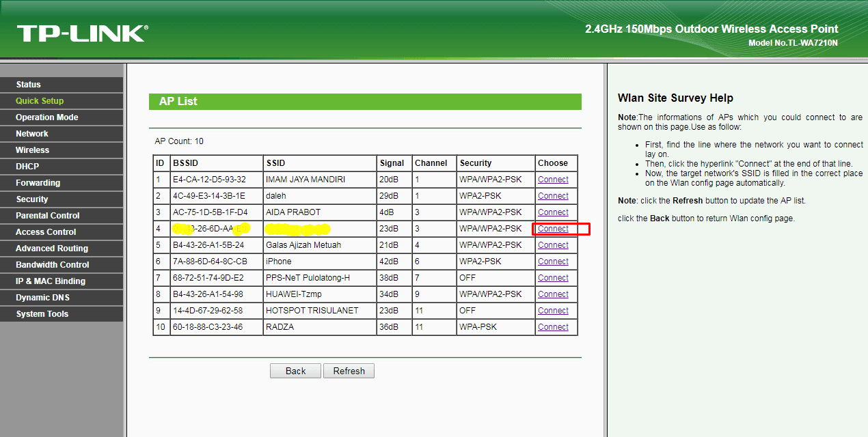This screenshot has height=437, width=868.
Task: Click the Channel column header
Action: pos(434,163)
